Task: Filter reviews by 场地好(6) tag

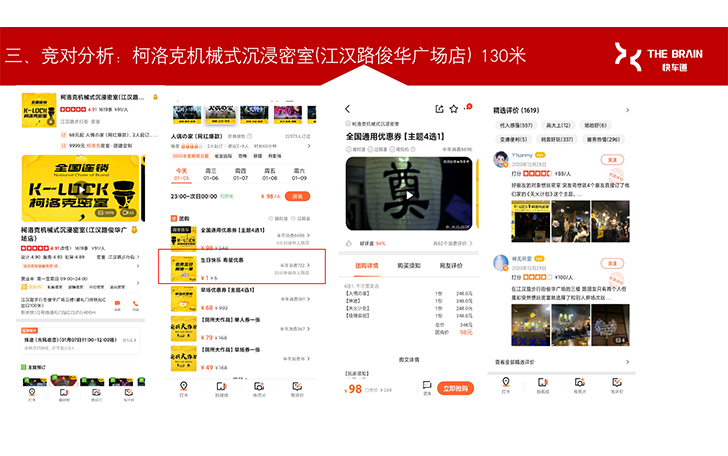Action: click(595, 125)
